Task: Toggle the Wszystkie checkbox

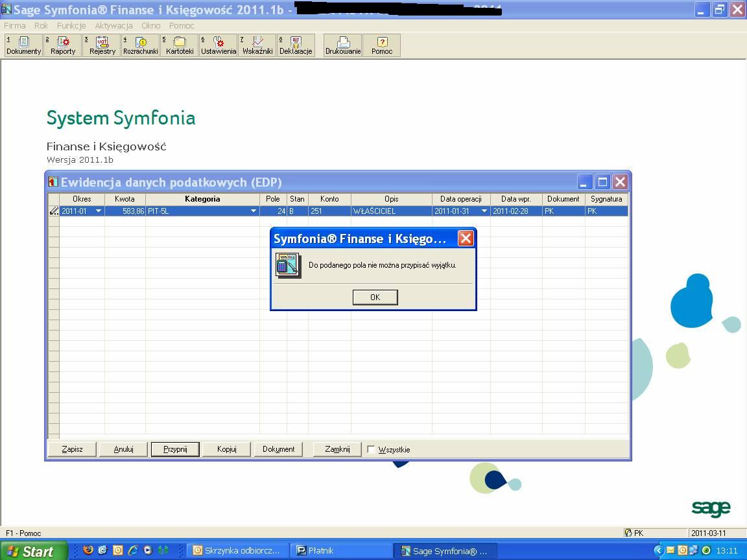Action: [x=372, y=449]
